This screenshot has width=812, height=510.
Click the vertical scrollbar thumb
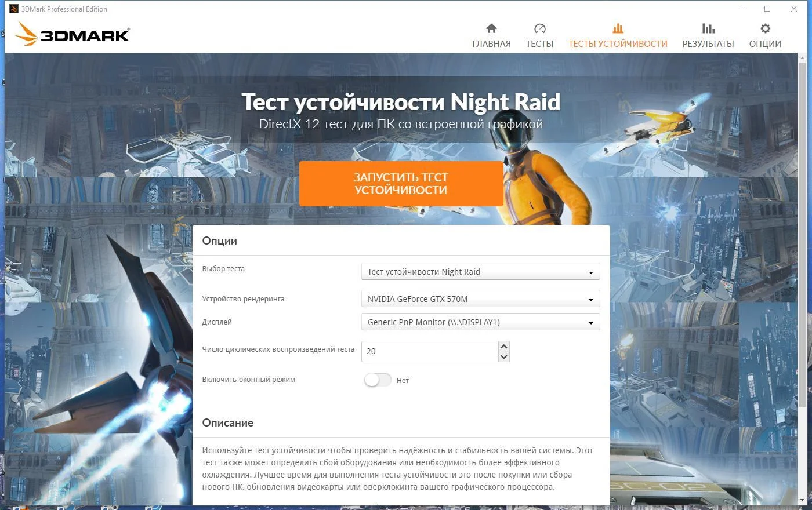pyautogui.click(x=803, y=233)
